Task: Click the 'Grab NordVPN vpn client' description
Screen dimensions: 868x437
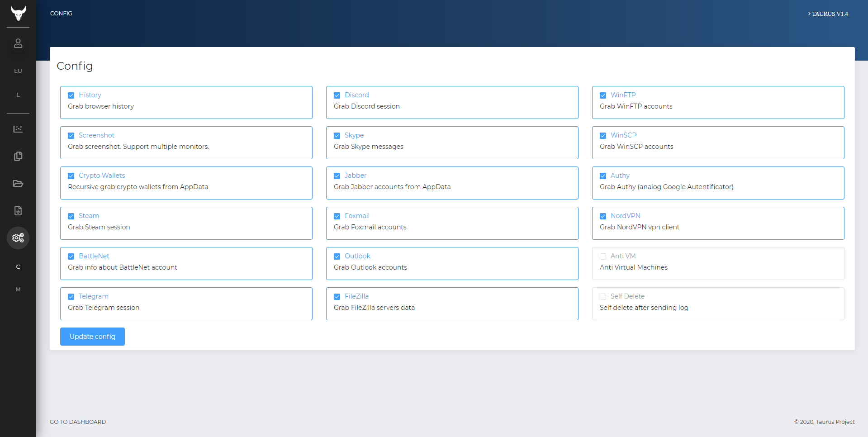Action: [640, 227]
